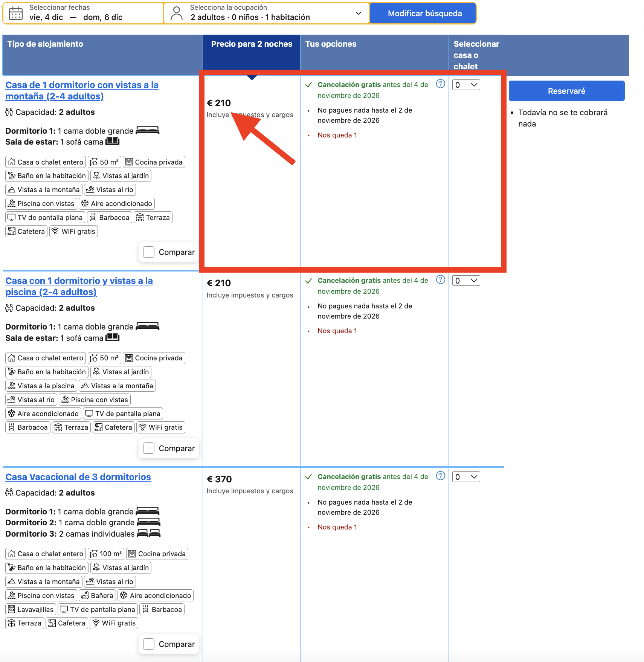Click the Seleccionar casa o chalet header
Image resolution: width=644 pixels, height=662 pixels.
coord(476,55)
